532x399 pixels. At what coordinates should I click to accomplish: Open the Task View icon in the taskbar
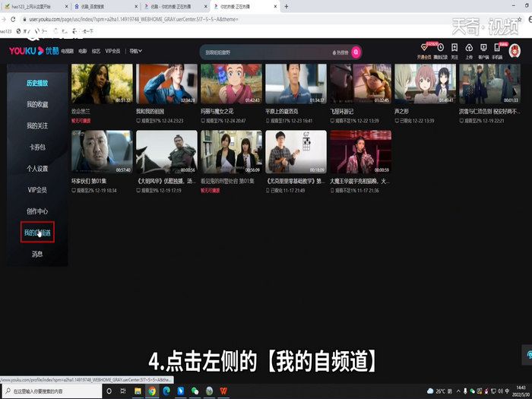123,391
